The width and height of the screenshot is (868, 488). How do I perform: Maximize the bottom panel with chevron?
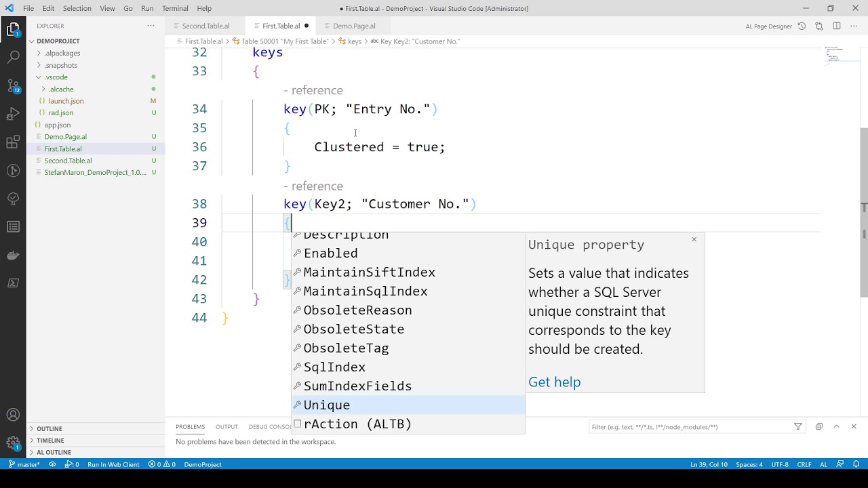point(836,426)
